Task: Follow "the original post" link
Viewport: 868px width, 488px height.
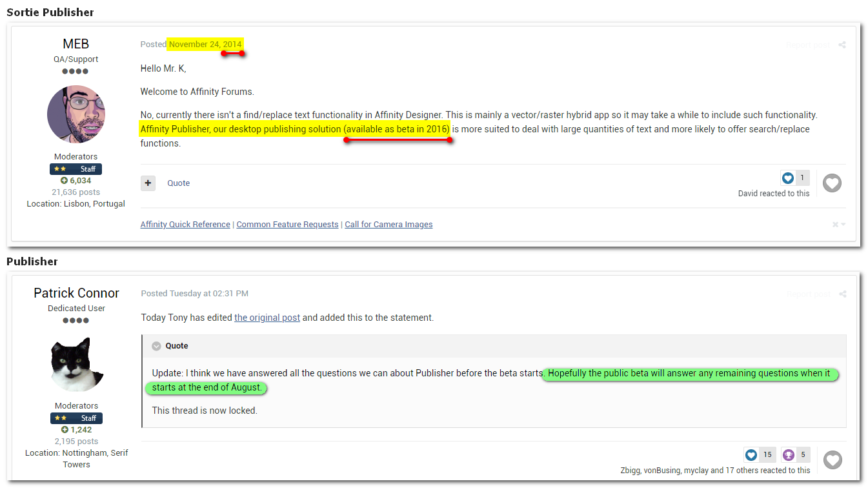Action: click(267, 318)
